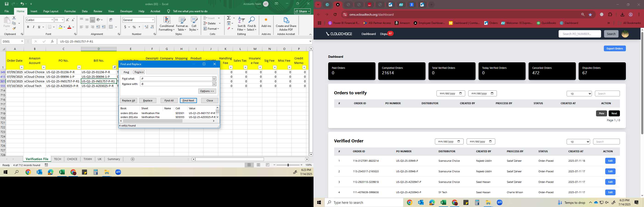Click the Orders to verify start date field
The height and width of the screenshot is (207, 644).
[451, 93]
